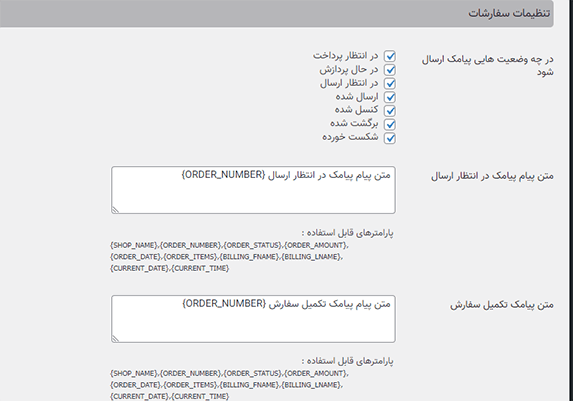Screen dimensions: 573x401
Task: Click {SHOP_NAME} in first parameters list
Action: (133, 245)
